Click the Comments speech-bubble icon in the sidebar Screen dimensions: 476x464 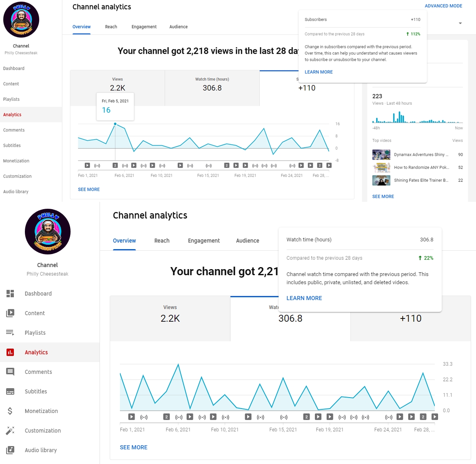pyautogui.click(x=10, y=372)
